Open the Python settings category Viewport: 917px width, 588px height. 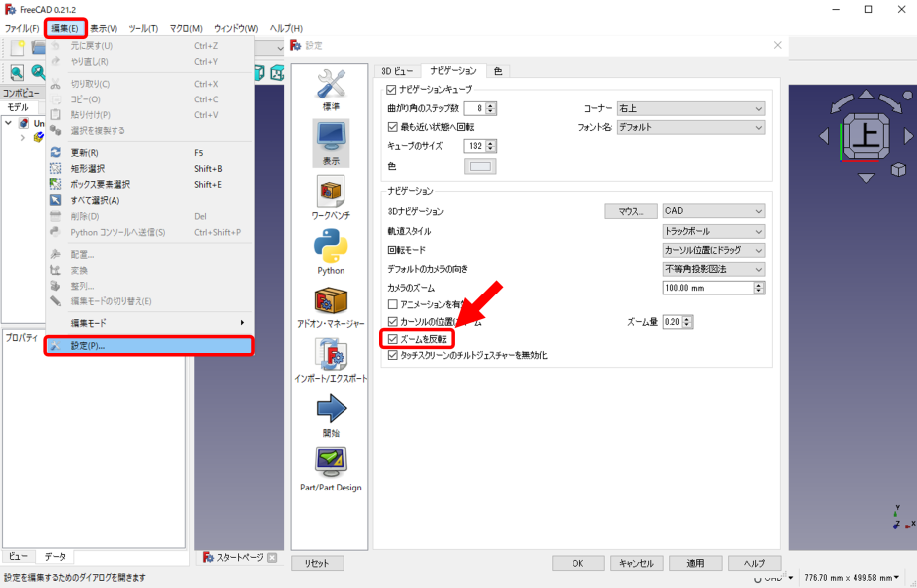331,252
